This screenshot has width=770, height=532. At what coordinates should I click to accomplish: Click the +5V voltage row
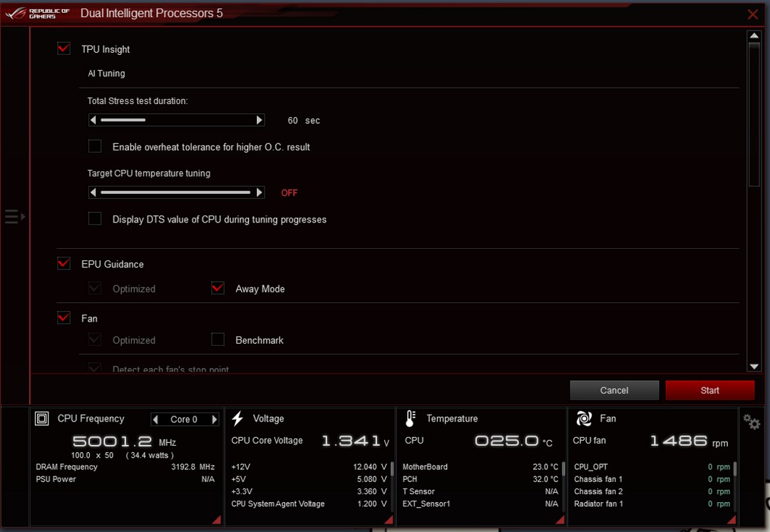309,479
